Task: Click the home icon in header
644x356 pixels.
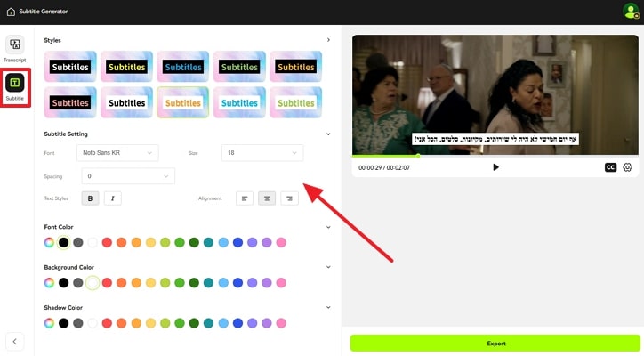Action: click(x=11, y=12)
